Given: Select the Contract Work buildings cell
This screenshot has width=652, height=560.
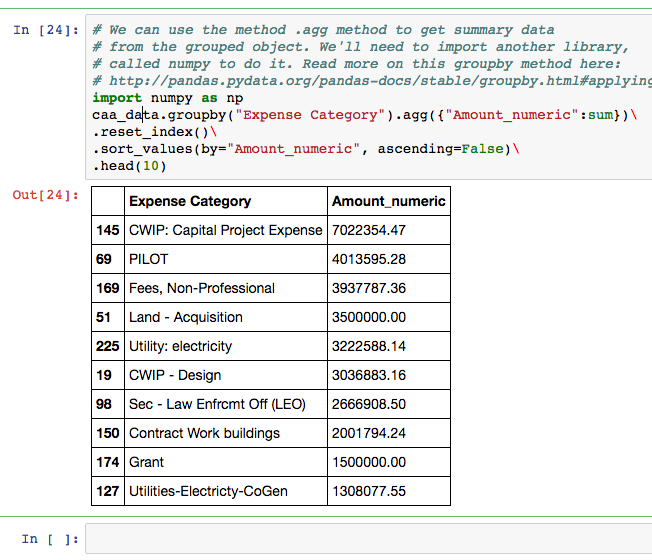Looking at the screenshot, I should (226, 433).
